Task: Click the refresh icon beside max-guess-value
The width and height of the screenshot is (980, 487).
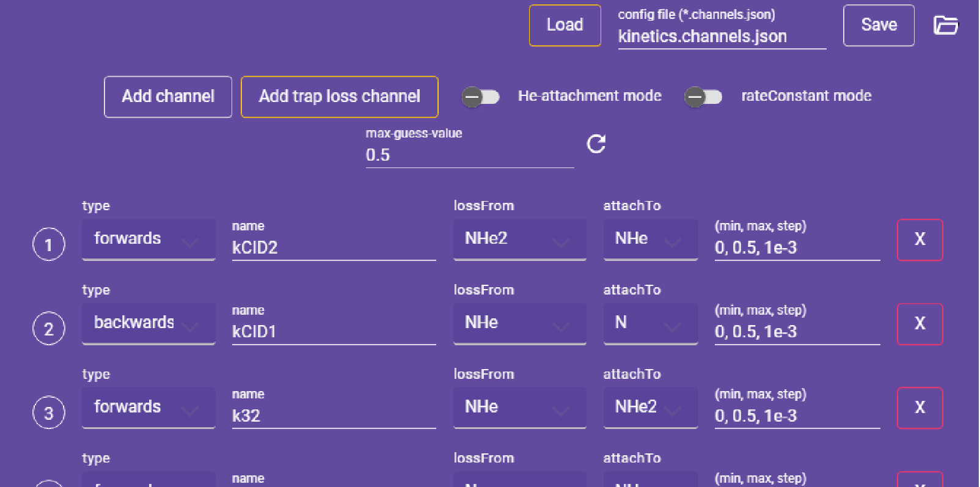Action: [x=596, y=144]
